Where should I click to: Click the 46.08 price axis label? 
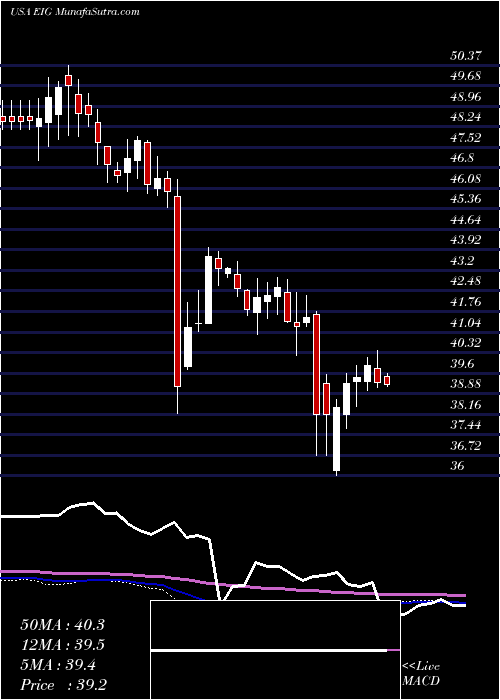[x=465, y=179]
